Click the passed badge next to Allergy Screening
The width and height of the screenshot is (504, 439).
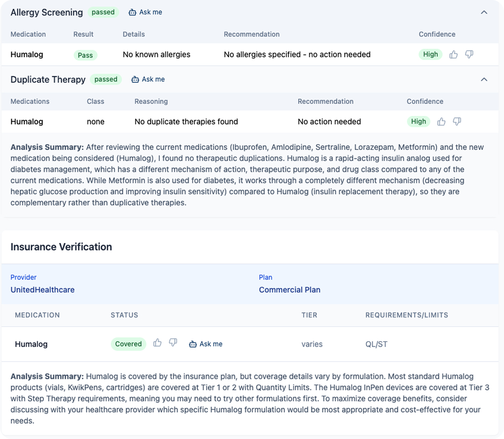(x=103, y=12)
